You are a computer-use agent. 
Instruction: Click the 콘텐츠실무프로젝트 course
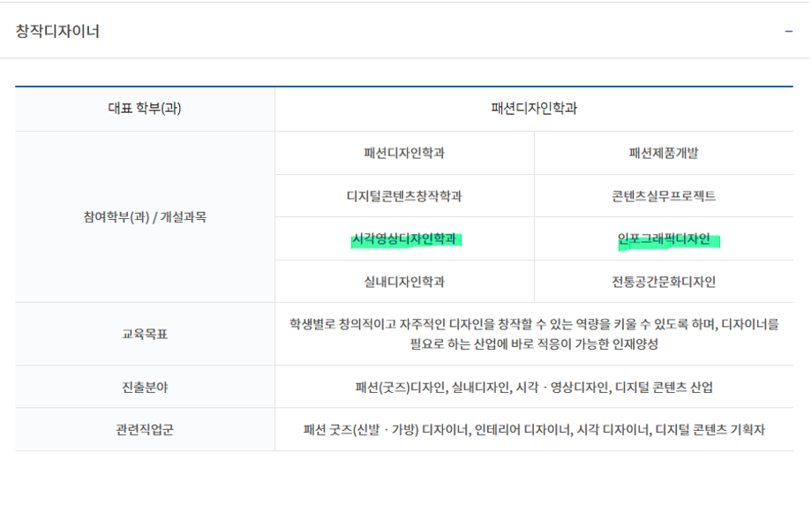[x=663, y=196]
